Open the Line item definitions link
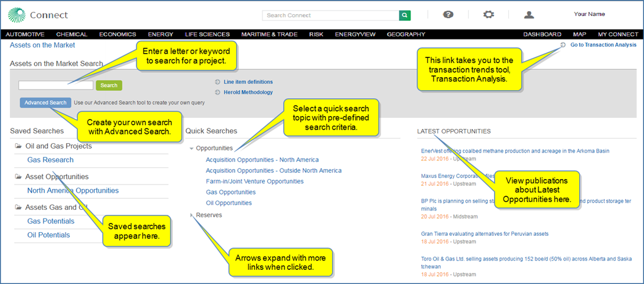The image size is (644, 284). click(x=248, y=82)
